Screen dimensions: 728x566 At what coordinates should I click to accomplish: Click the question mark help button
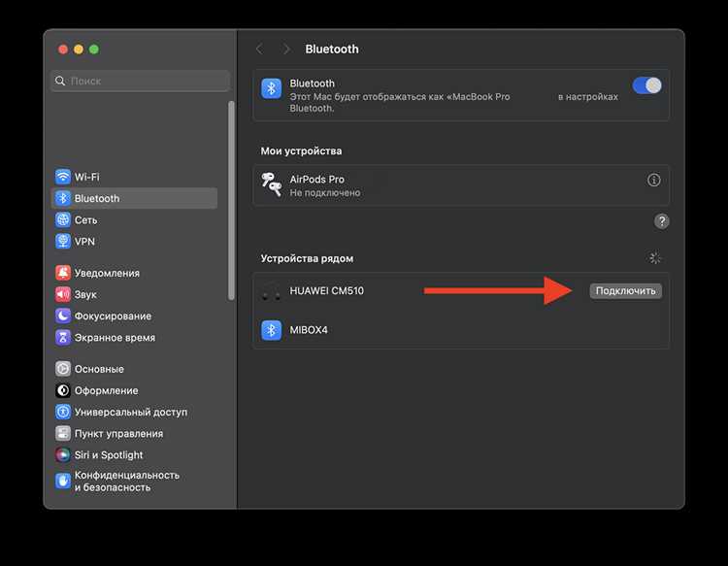click(662, 221)
